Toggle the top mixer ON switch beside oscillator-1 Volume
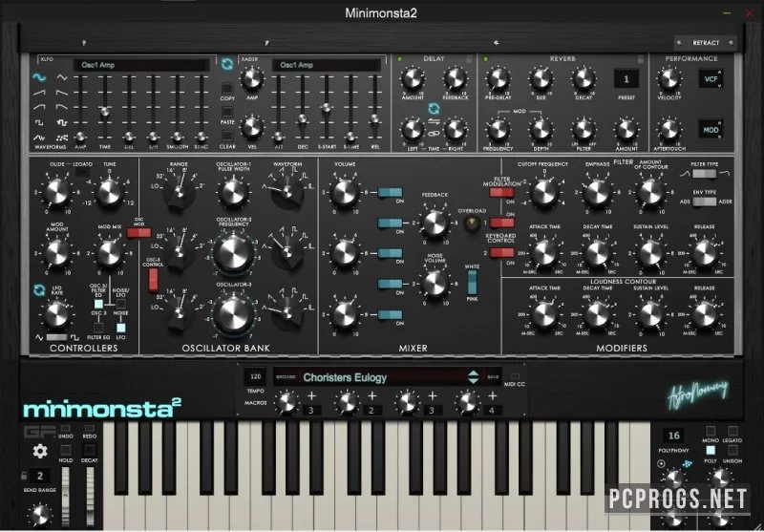 (391, 192)
